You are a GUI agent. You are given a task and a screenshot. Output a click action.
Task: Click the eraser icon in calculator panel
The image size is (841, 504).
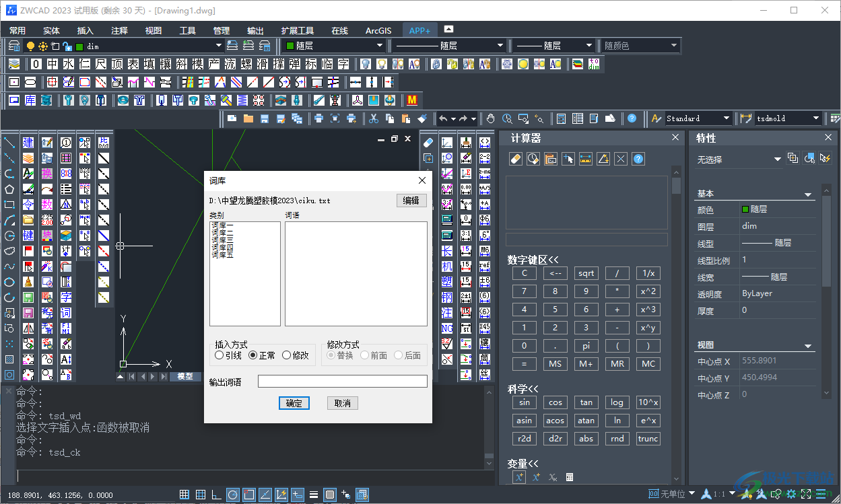pyautogui.click(x=516, y=159)
